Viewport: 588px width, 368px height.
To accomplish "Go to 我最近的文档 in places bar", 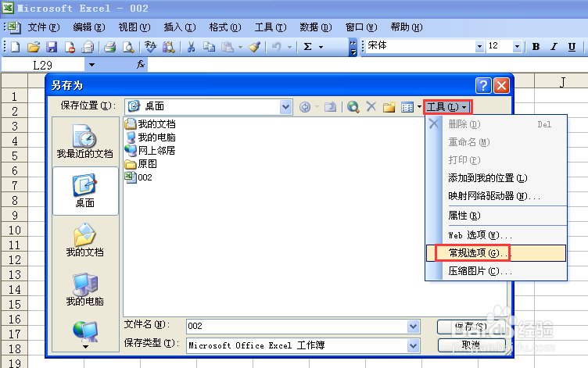I will 85,141.
